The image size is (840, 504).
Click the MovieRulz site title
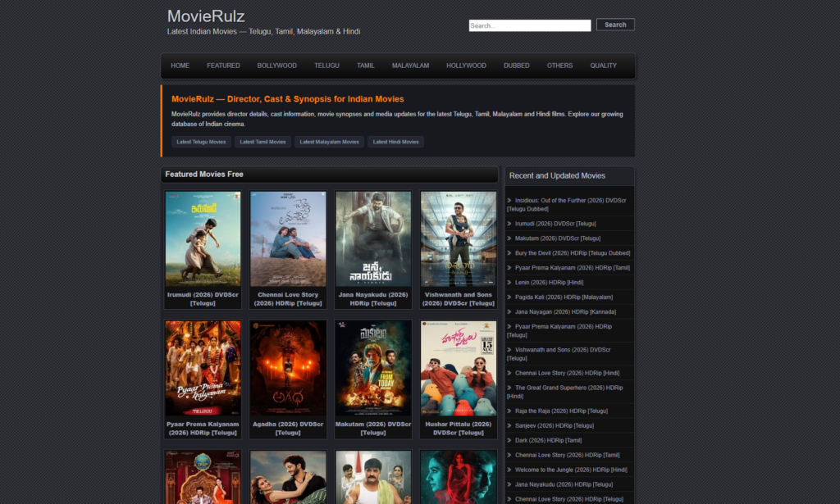point(206,16)
